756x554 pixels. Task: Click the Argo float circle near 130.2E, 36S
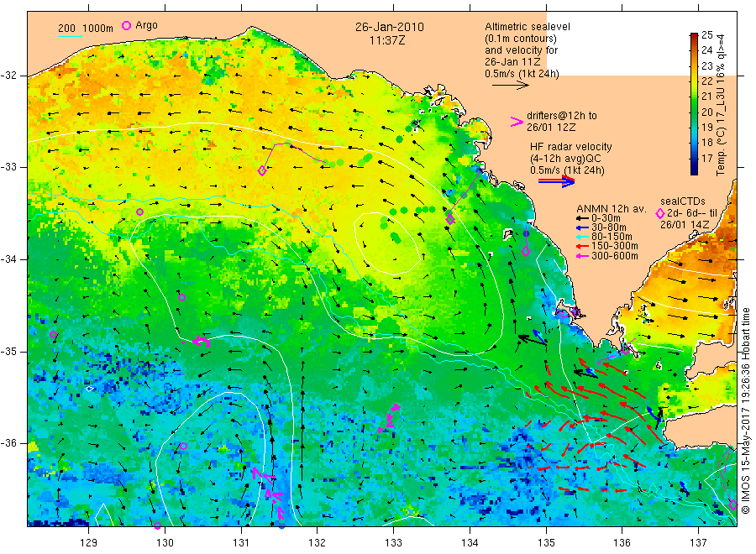183,446
